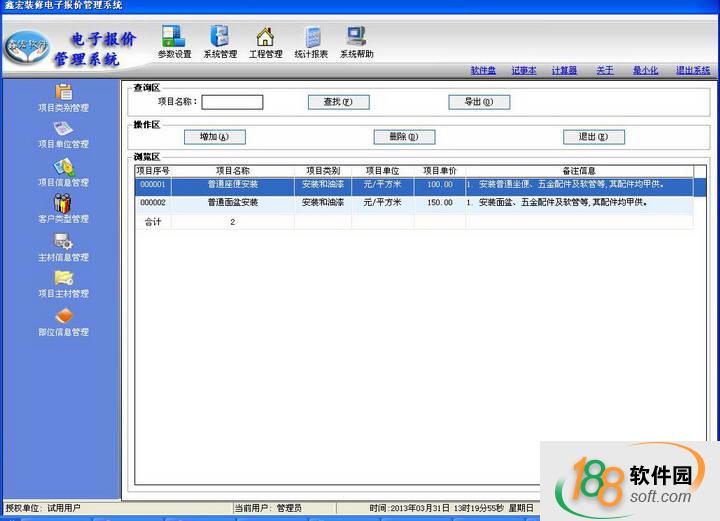
Task: Open the 记事本 link
Action: pos(524,71)
